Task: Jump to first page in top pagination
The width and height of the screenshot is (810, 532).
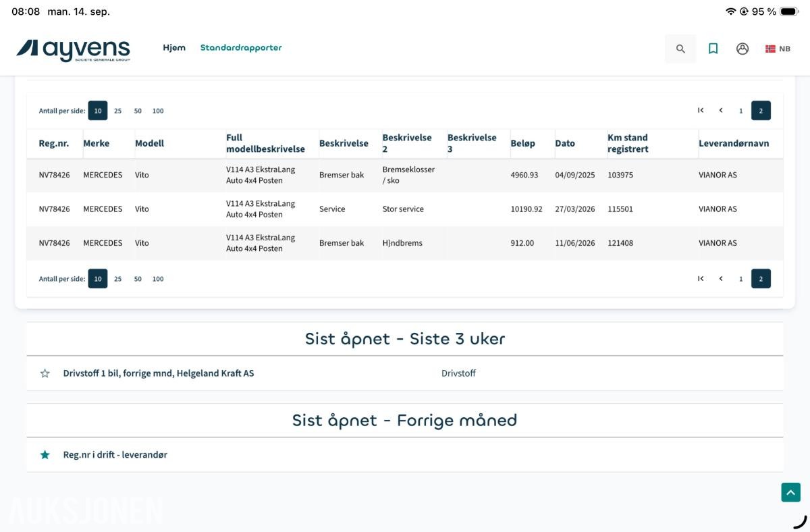Action: 701,111
